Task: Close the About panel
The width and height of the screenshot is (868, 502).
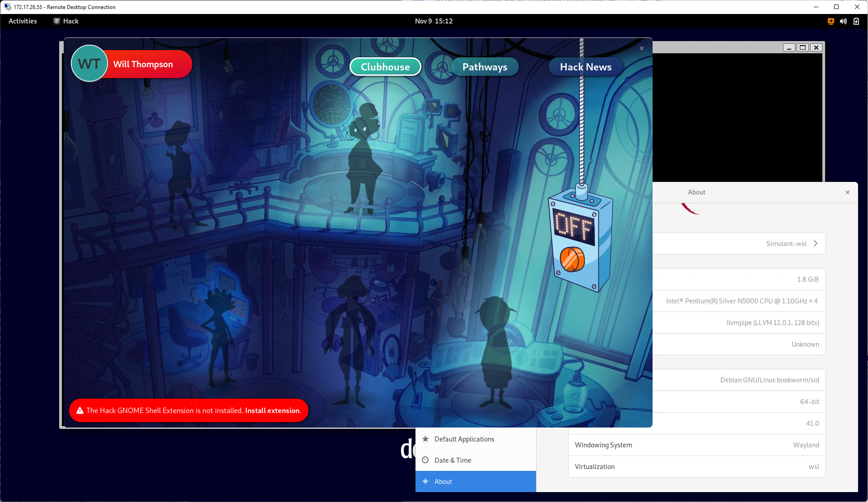Action: tap(847, 192)
